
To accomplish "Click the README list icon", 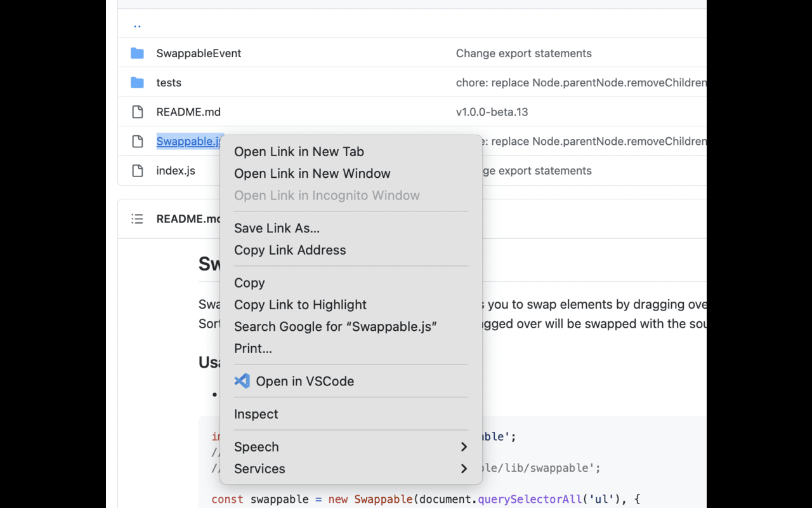I will pyautogui.click(x=138, y=218).
